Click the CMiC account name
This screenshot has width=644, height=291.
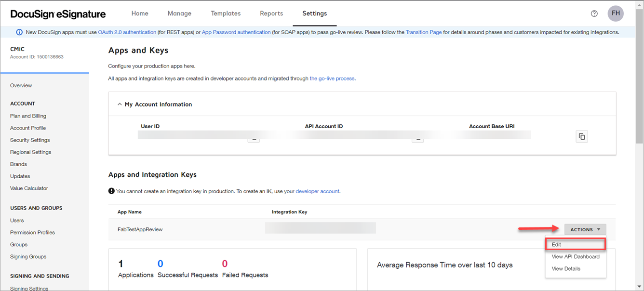pos(17,49)
